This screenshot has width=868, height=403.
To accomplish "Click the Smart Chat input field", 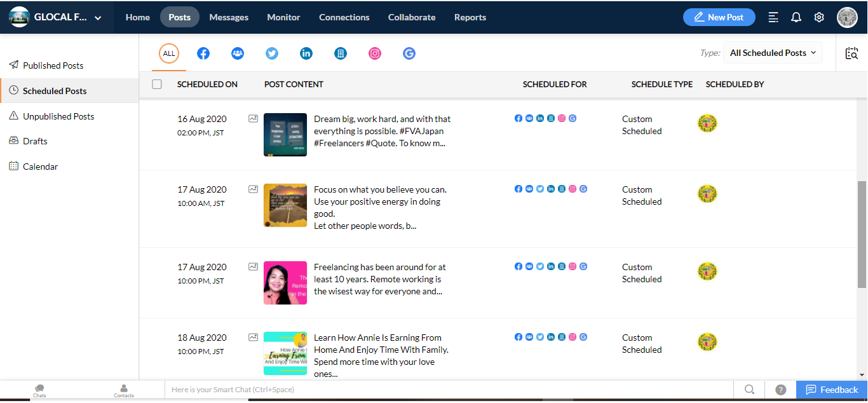I will tap(445, 390).
